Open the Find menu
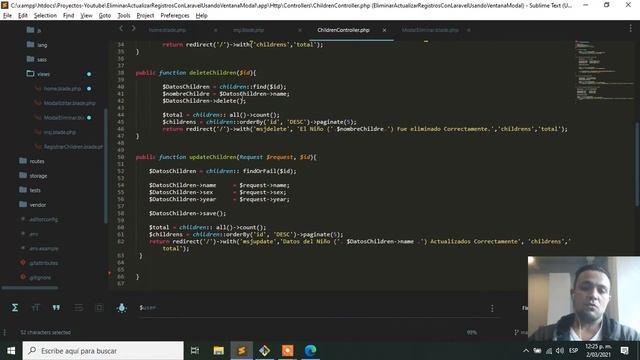 (x=69, y=16)
